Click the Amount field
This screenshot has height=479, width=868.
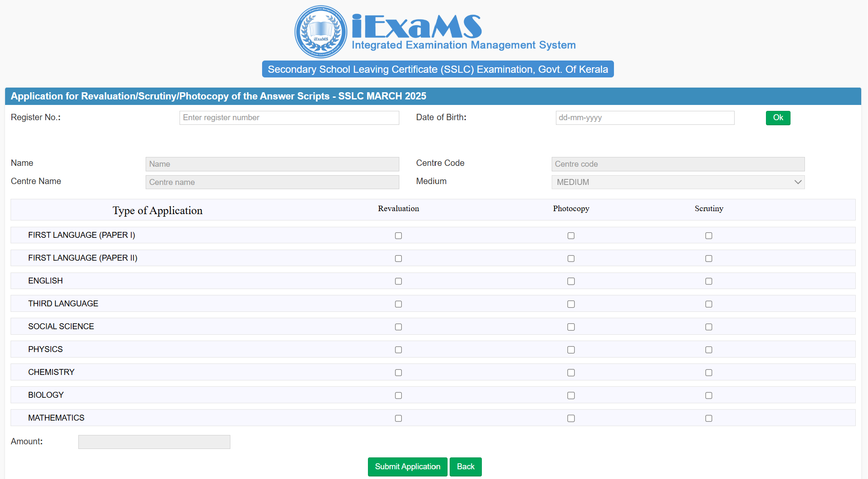(x=154, y=442)
